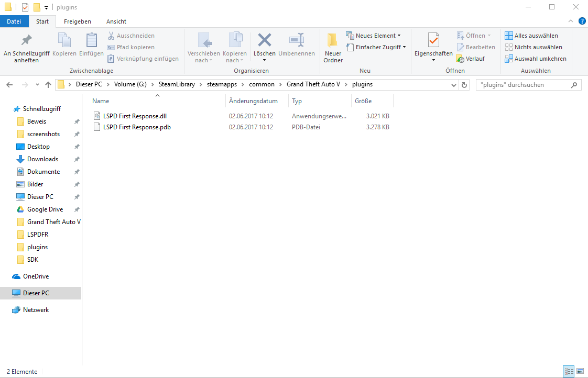Click Grand Theft Auto V breadcrumb
Viewport: 588px width, 378px height.
[x=313, y=84]
